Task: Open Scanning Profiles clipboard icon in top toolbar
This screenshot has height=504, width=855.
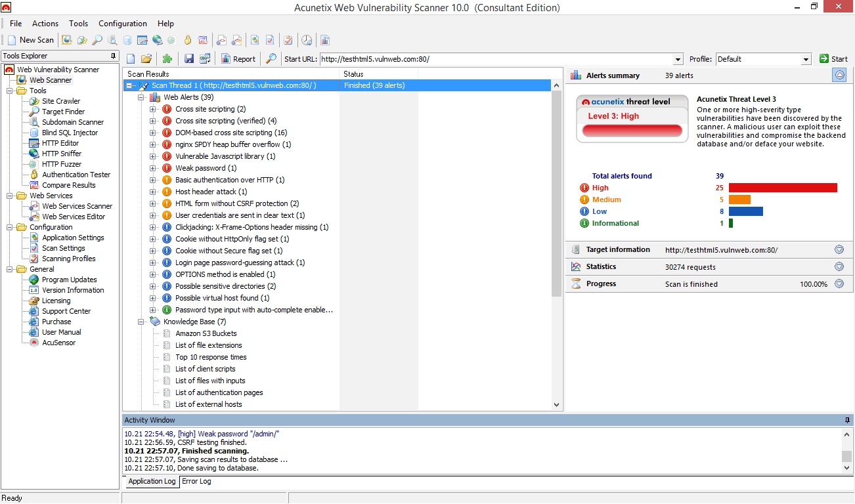Action: tap(288, 40)
